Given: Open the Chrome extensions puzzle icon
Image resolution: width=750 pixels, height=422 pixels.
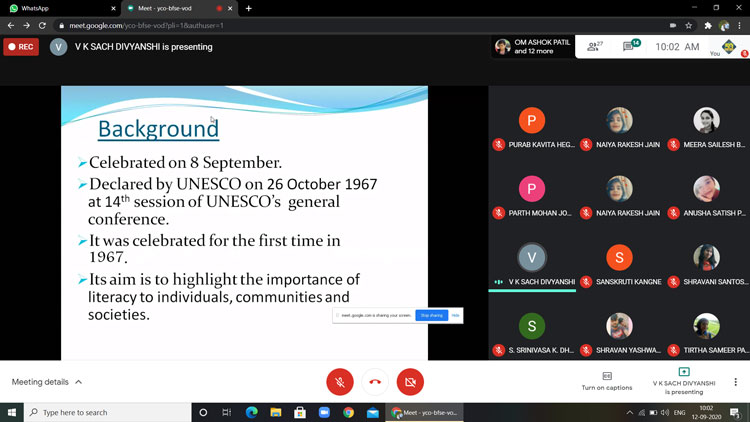Looking at the screenshot, I should click(x=708, y=25).
